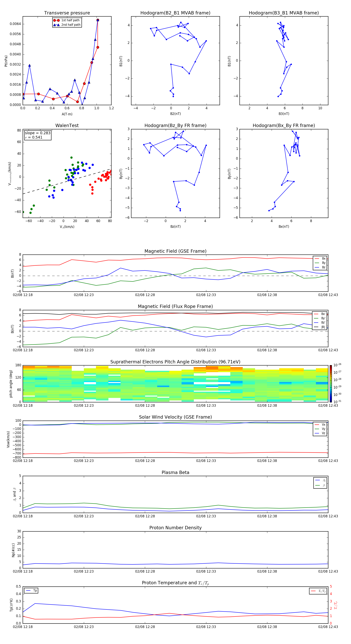The image size is (351, 644).
Task: Click the 'WalenTest' plot title
Action: point(67,125)
